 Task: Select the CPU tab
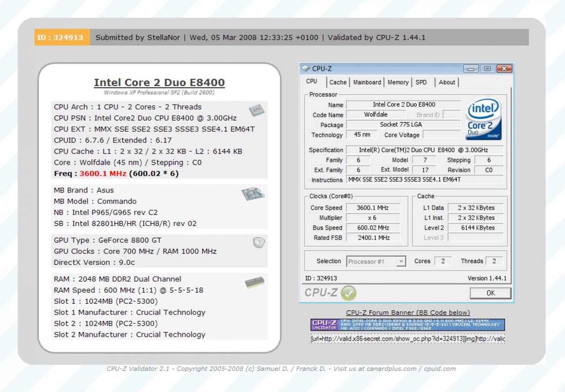click(312, 81)
